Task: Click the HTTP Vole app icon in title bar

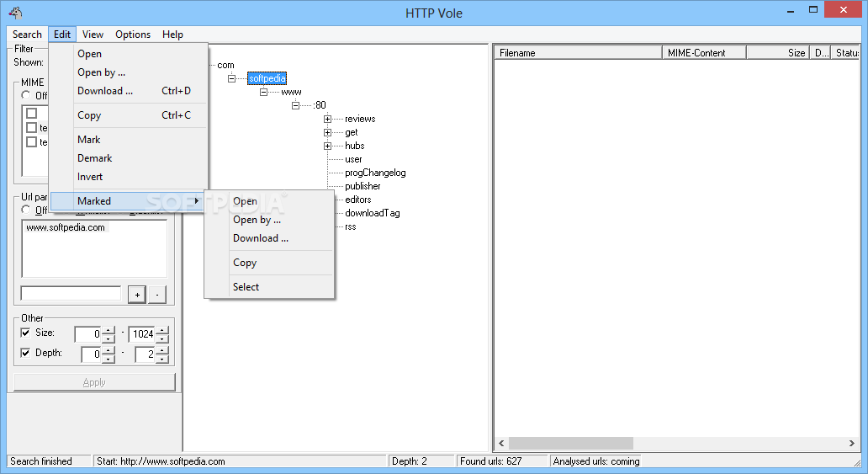Action: (x=16, y=12)
